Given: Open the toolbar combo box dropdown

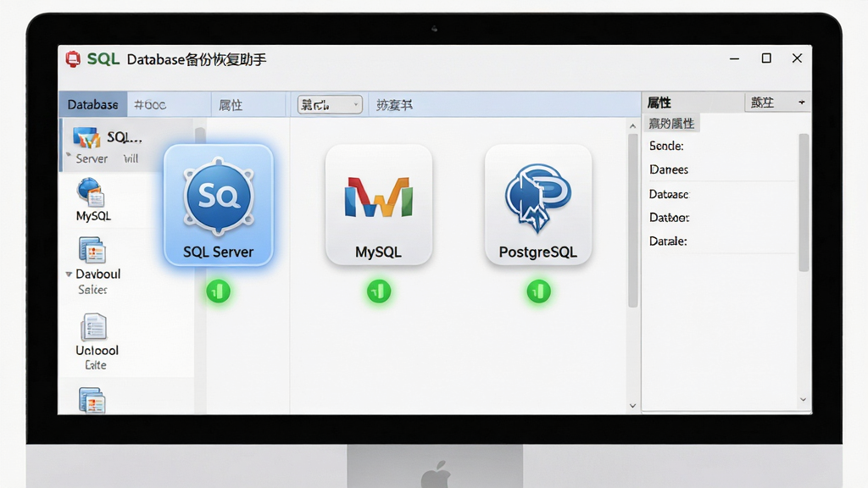Looking at the screenshot, I should click(330, 104).
